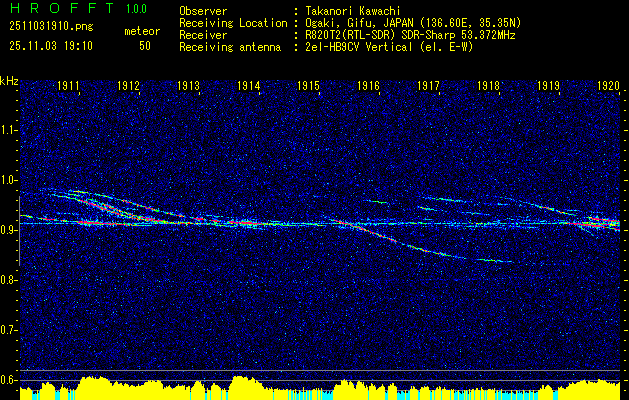Image resolution: width=629 pixels, height=400 pixels.
Task: Click the 1.0 kHz axis label
Action: [9, 180]
